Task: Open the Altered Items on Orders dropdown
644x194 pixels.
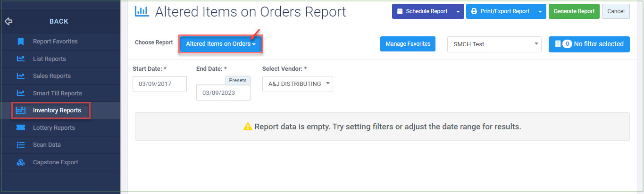Action: [x=221, y=44]
